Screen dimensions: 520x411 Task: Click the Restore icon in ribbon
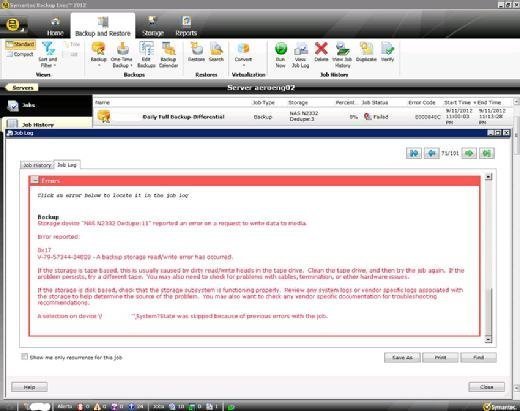pyautogui.click(x=196, y=49)
